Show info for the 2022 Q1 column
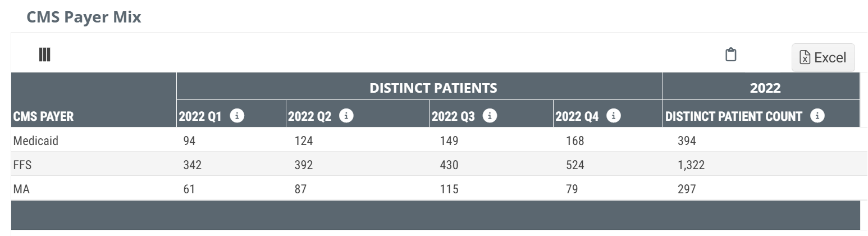Screen dimensions: 868x236 [x=237, y=116]
